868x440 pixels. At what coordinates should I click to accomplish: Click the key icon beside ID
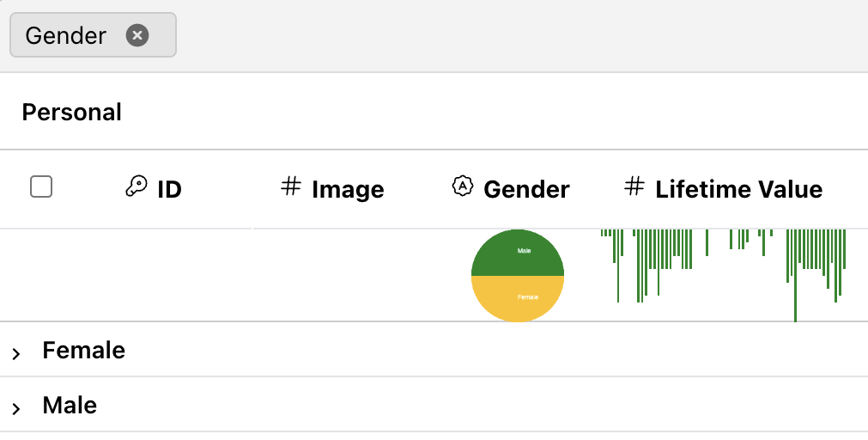pos(136,187)
